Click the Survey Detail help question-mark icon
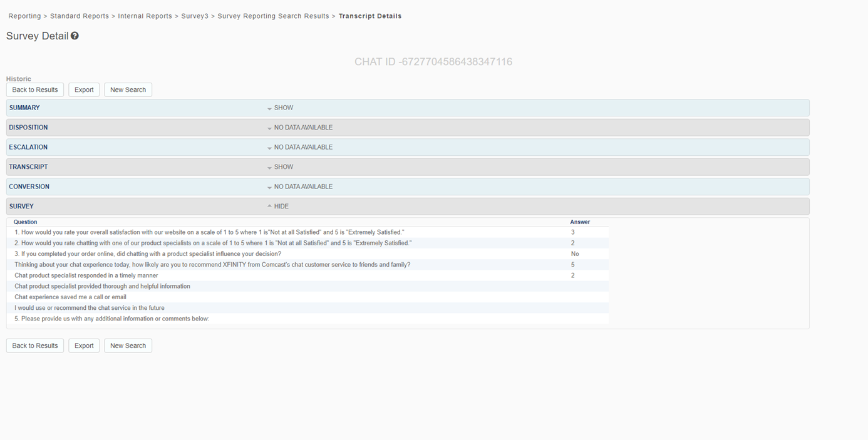 click(x=75, y=36)
